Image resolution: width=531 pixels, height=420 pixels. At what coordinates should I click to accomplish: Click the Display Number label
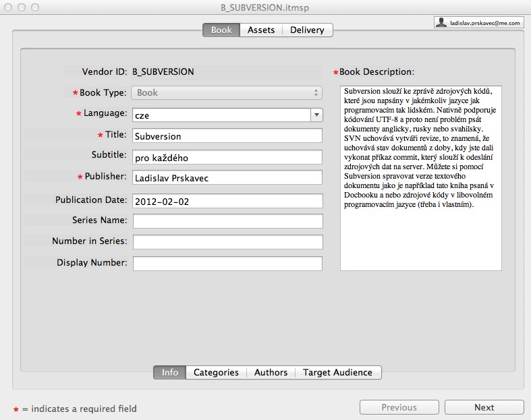92,263
